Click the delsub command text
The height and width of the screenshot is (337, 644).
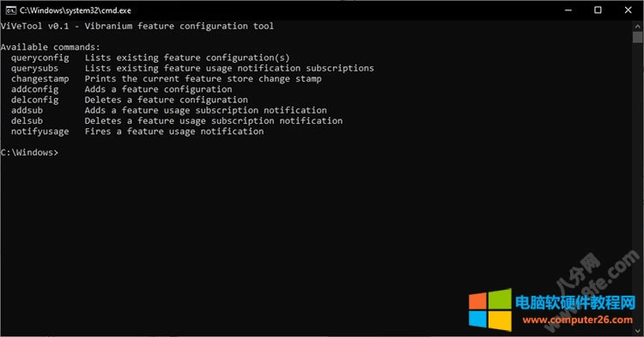tap(27, 121)
